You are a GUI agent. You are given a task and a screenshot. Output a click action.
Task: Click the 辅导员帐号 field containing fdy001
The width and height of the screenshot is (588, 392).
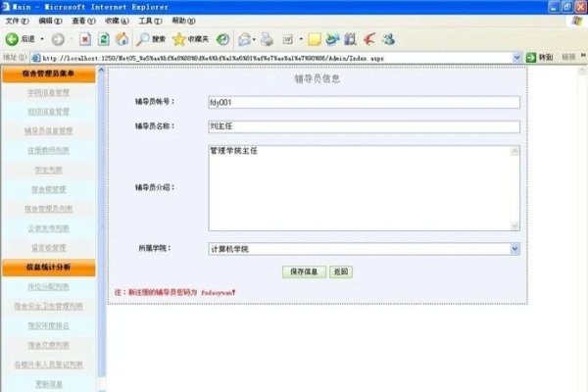pos(364,102)
